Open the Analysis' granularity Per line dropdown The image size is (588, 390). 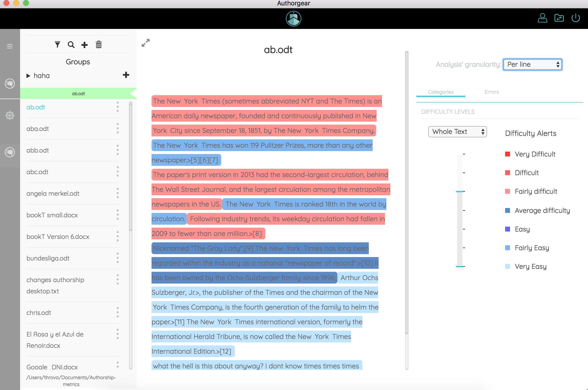(532, 65)
